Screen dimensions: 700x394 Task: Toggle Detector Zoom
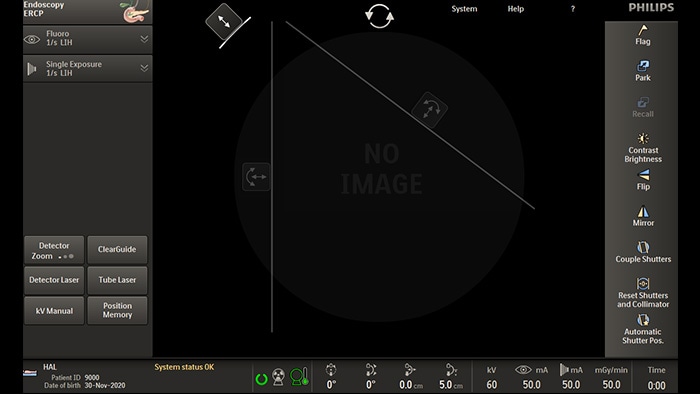54,250
